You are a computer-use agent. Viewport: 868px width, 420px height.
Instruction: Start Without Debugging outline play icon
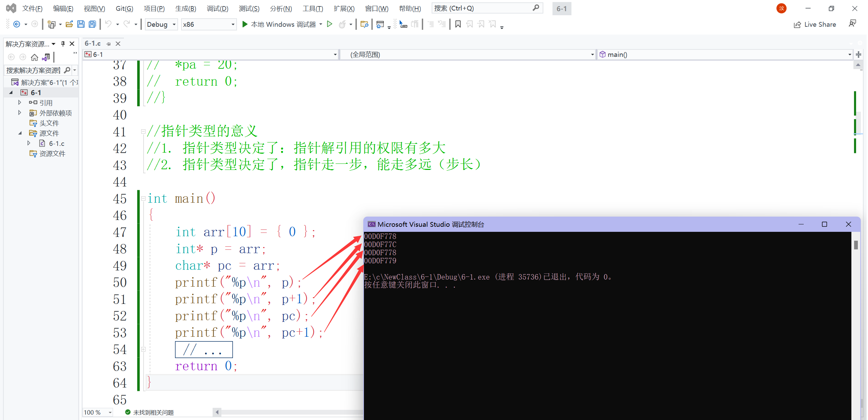[x=329, y=24]
